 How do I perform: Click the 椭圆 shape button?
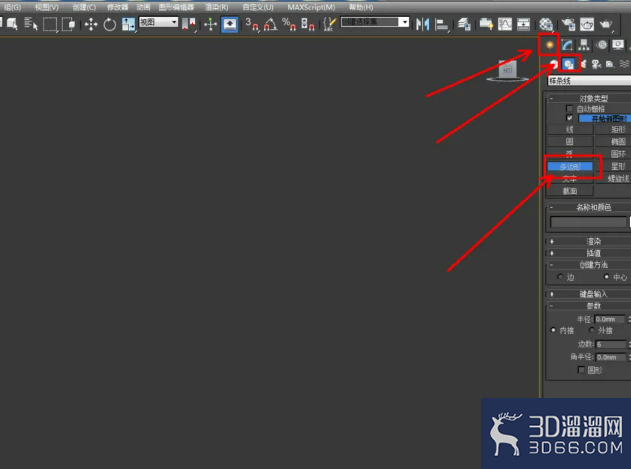tap(613, 142)
